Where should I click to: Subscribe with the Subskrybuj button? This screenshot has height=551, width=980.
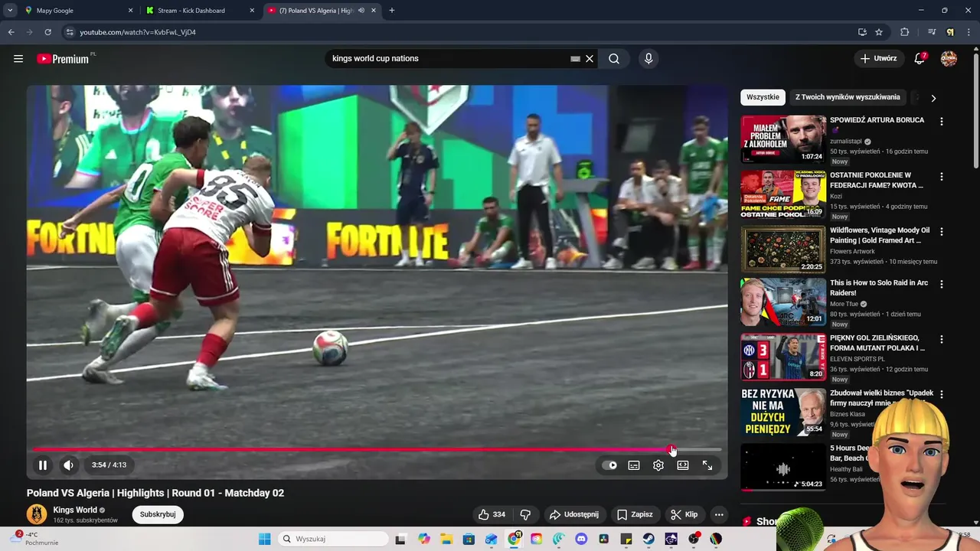158,514
